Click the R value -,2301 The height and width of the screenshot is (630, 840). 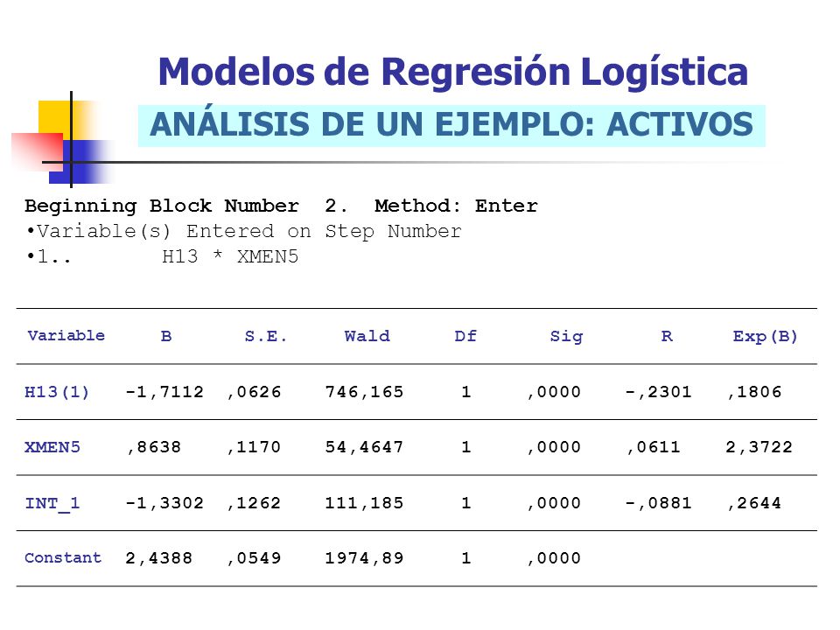point(658,392)
